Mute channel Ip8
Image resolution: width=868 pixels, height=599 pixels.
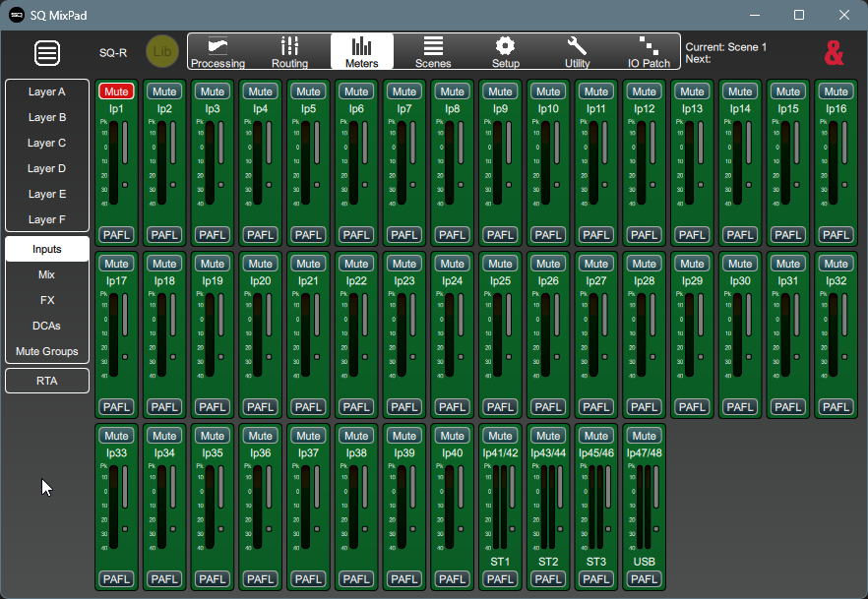coord(453,91)
